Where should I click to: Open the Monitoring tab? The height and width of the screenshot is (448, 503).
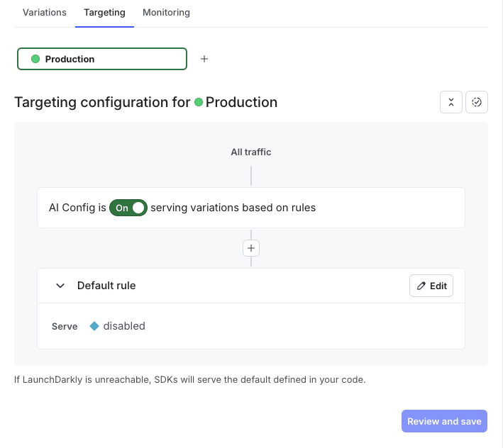[x=166, y=13]
